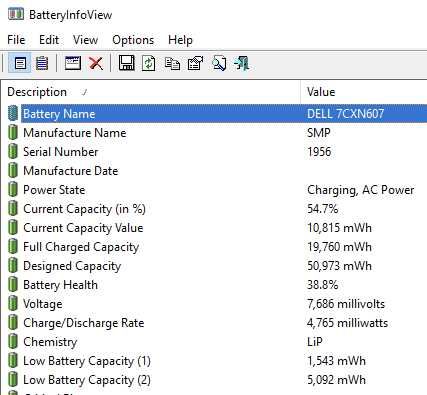Click the 1,543 mWh value

coord(336,361)
